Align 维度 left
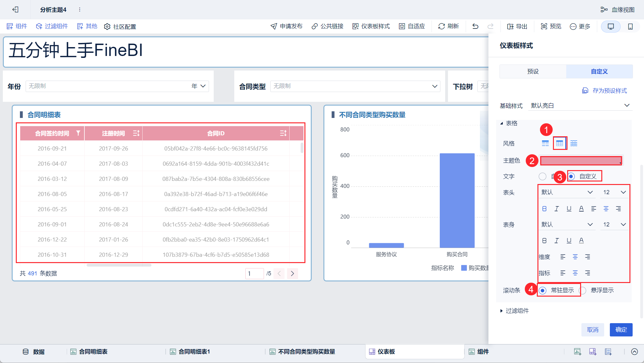The height and width of the screenshot is (363, 644). pyautogui.click(x=563, y=257)
